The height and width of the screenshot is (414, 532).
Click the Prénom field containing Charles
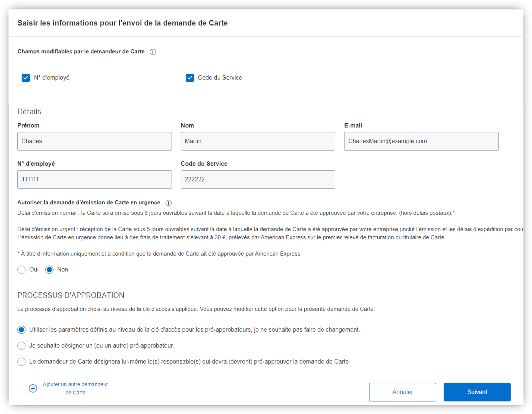click(x=95, y=141)
